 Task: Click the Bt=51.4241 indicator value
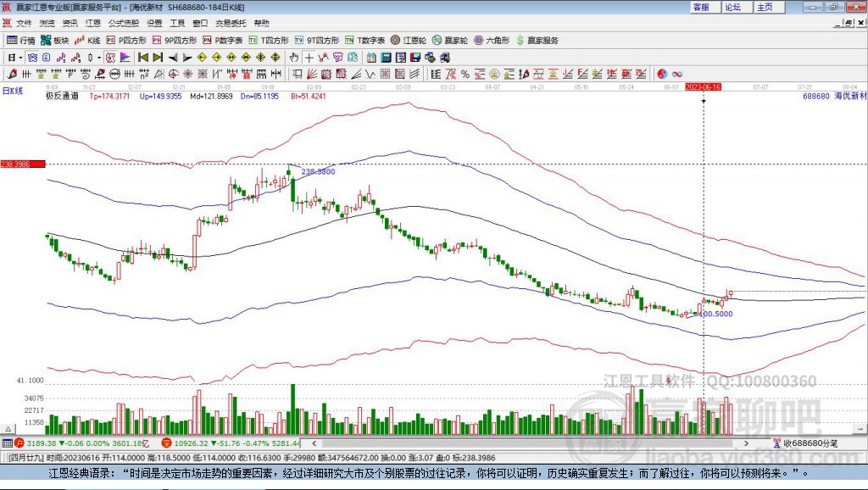coord(309,96)
